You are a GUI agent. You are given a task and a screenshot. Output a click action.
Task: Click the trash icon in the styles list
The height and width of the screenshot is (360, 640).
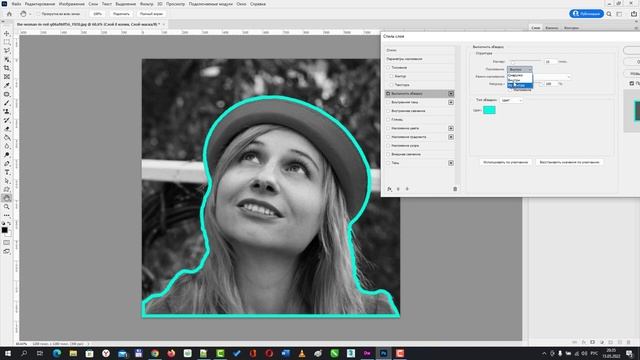455,189
